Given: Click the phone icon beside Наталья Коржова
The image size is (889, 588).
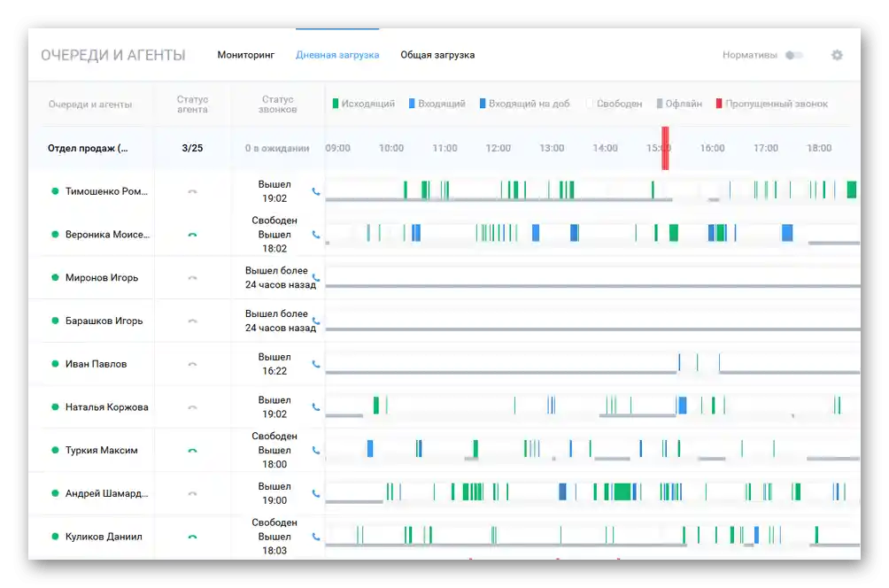Looking at the screenshot, I should [316, 407].
